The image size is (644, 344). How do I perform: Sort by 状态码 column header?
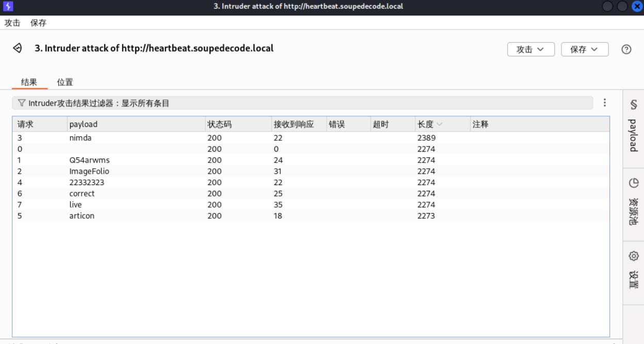coord(219,124)
